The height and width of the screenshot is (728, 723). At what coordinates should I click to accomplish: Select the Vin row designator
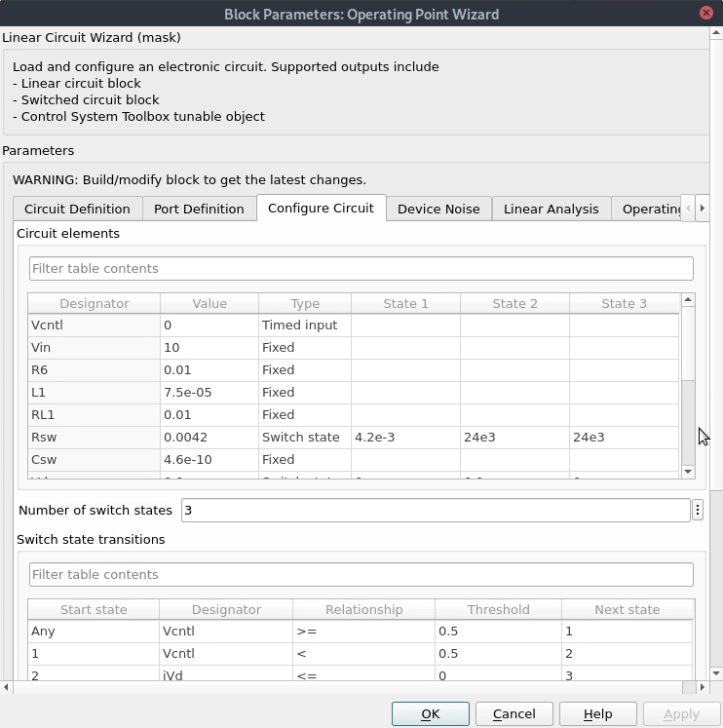click(95, 348)
